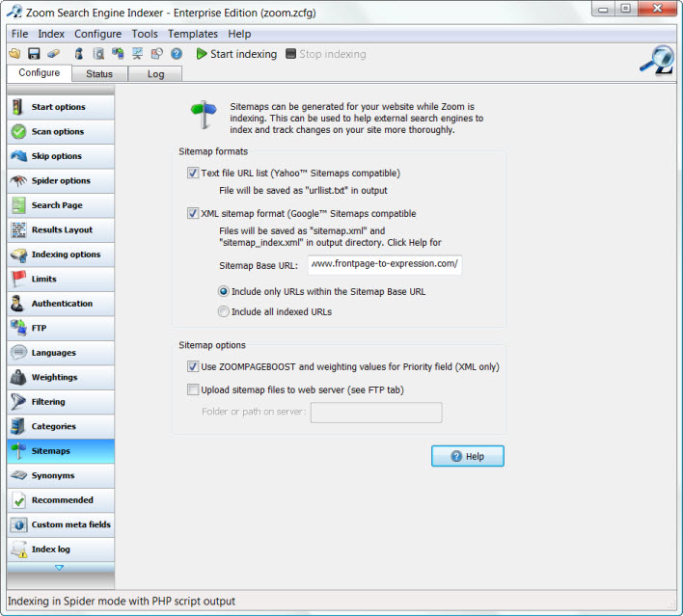Switch to the Status tab
The image size is (683, 616).
[99, 74]
